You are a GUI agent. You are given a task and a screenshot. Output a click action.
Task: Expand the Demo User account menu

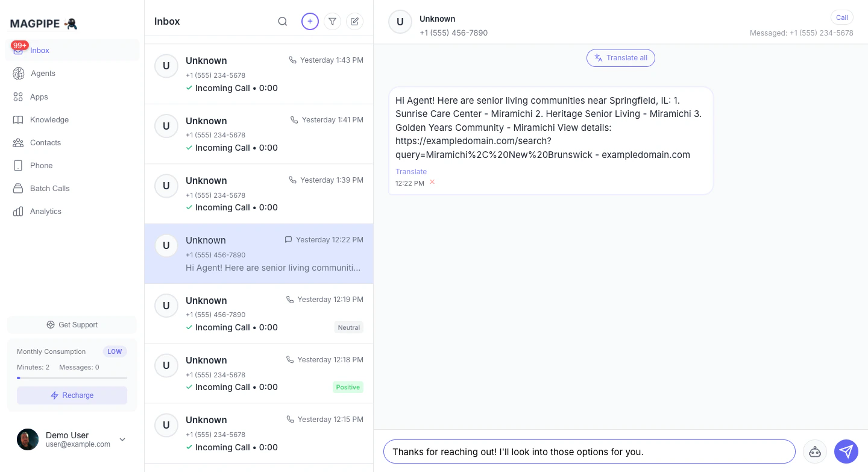(122, 439)
